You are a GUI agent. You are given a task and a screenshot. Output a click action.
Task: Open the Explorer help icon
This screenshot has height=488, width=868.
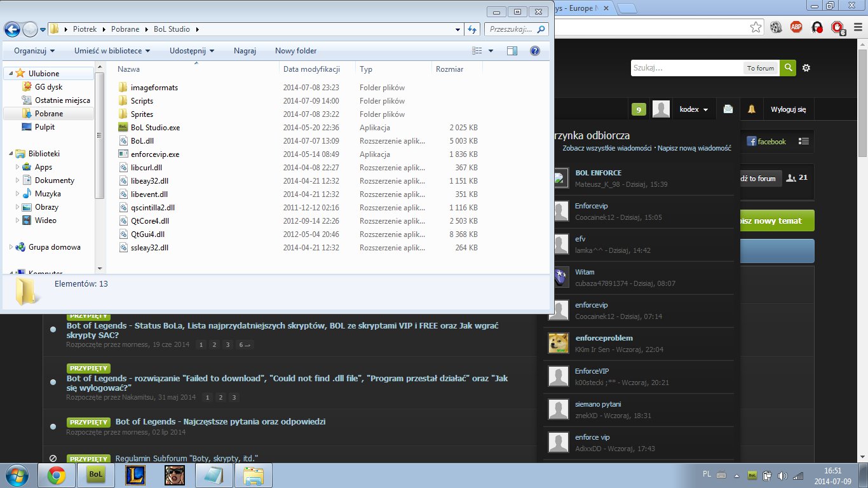[x=535, y=51]
